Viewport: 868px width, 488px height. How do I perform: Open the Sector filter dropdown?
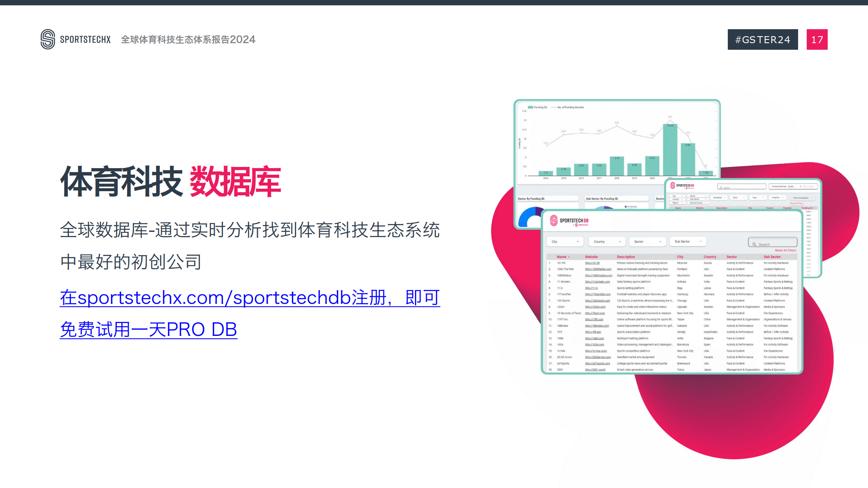(648, 242)
